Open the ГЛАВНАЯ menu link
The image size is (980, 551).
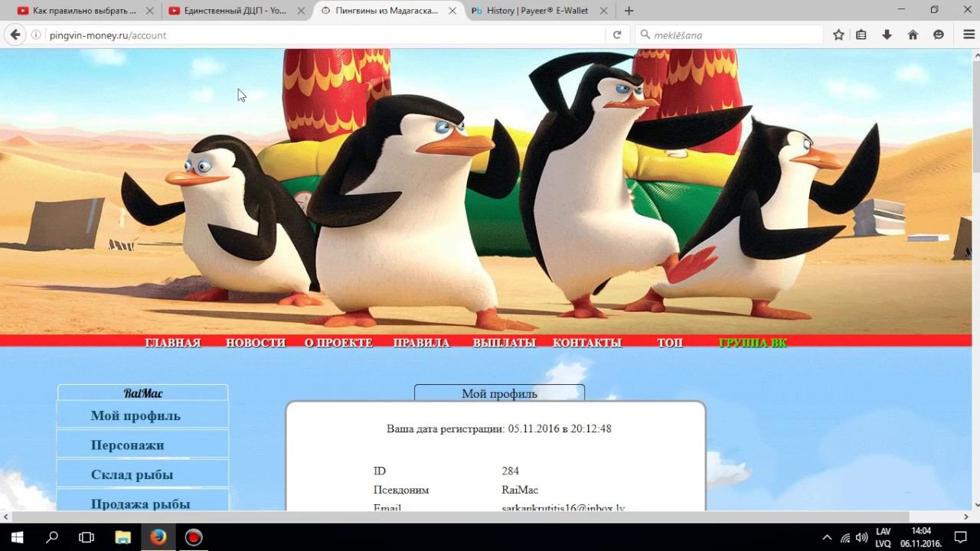[x=173, y=343]
